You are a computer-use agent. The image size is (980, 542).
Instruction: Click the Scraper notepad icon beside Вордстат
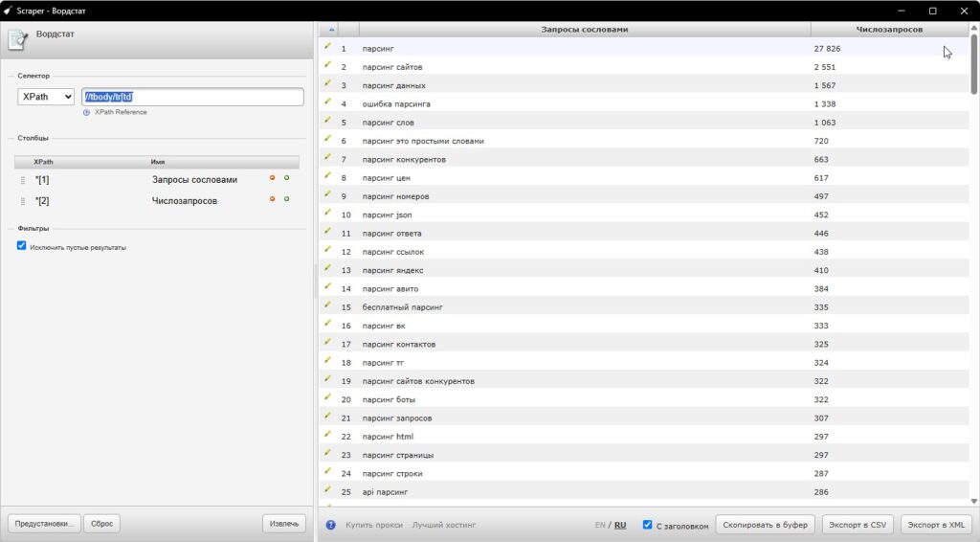pyautogui.click(x=17, y=39)
